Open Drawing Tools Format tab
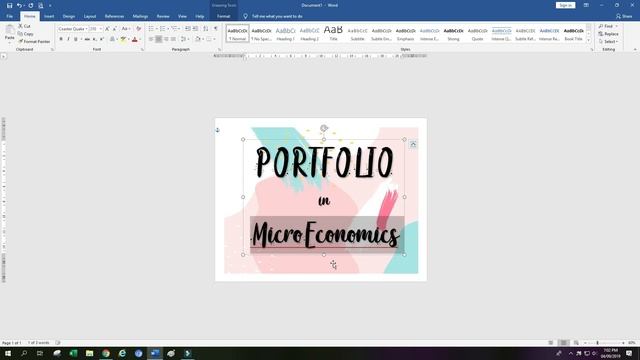This screenshot has height=360, width=640. click(223, 16)
